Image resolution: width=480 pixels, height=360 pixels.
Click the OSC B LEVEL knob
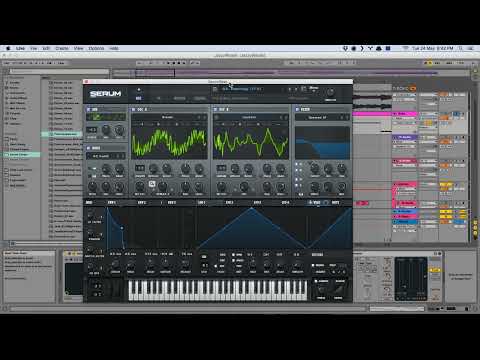(281, 186)
